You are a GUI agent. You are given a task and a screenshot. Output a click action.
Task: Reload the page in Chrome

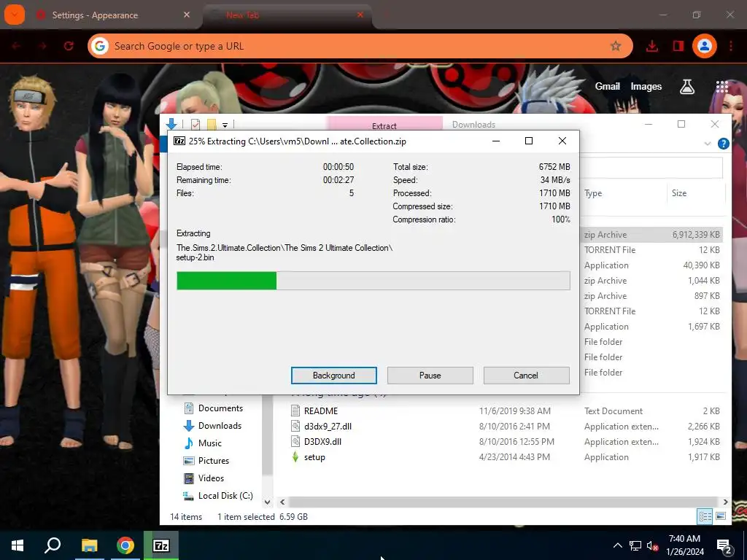(69, 46)
